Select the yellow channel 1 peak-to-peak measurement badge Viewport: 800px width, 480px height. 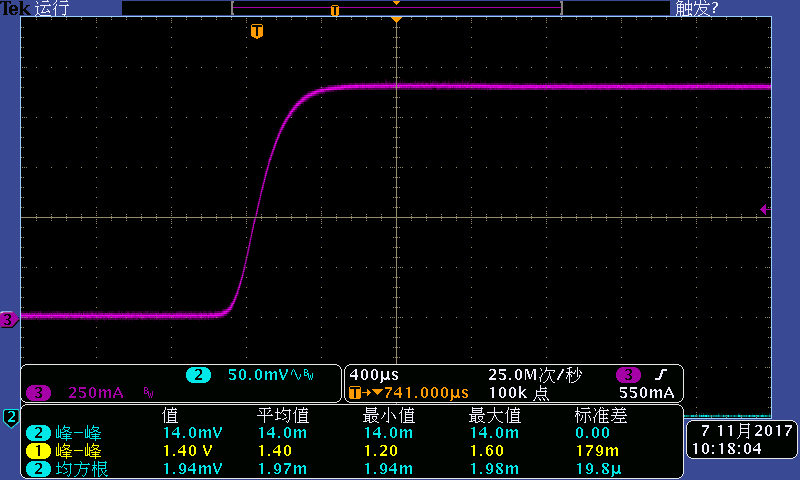point(39,451)
